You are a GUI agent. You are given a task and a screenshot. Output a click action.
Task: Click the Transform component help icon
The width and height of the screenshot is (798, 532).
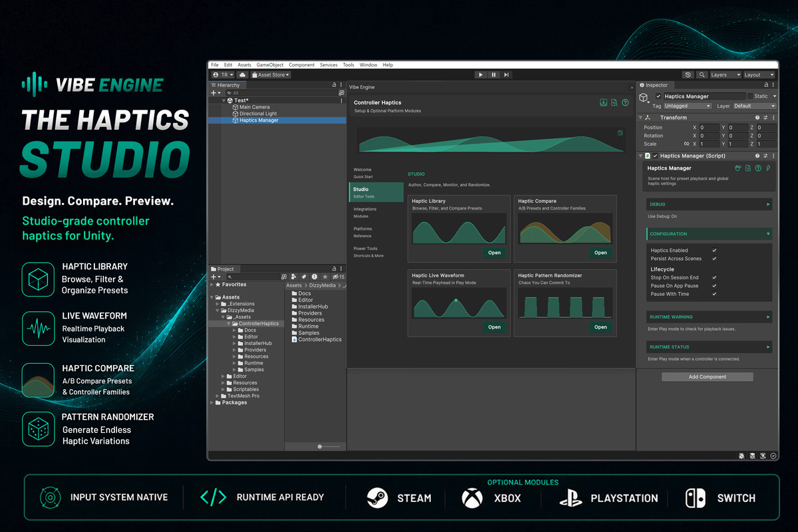point(757,118)
